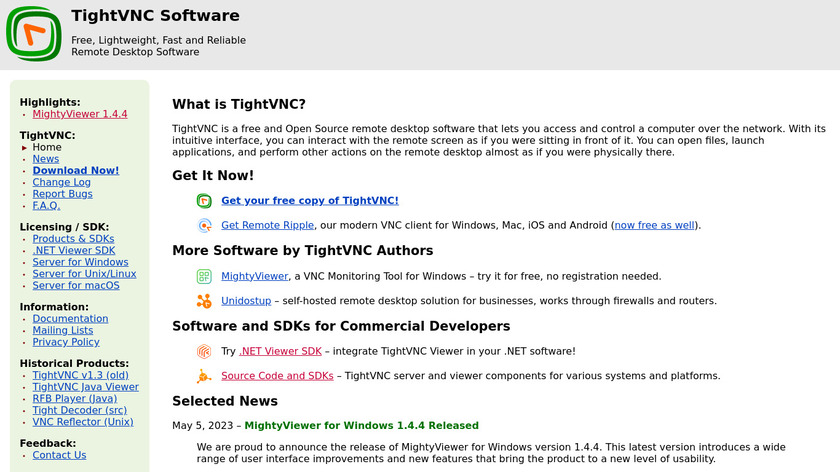Open TightVNC v1.3 (old) link
840x472 pixels.
(x=80, y=376)
